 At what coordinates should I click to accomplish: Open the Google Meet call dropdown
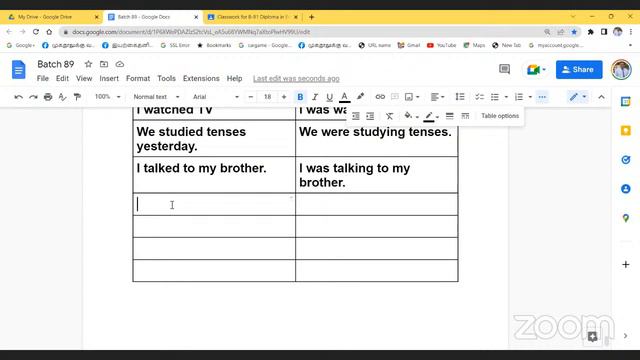click(x=536, y=69)
